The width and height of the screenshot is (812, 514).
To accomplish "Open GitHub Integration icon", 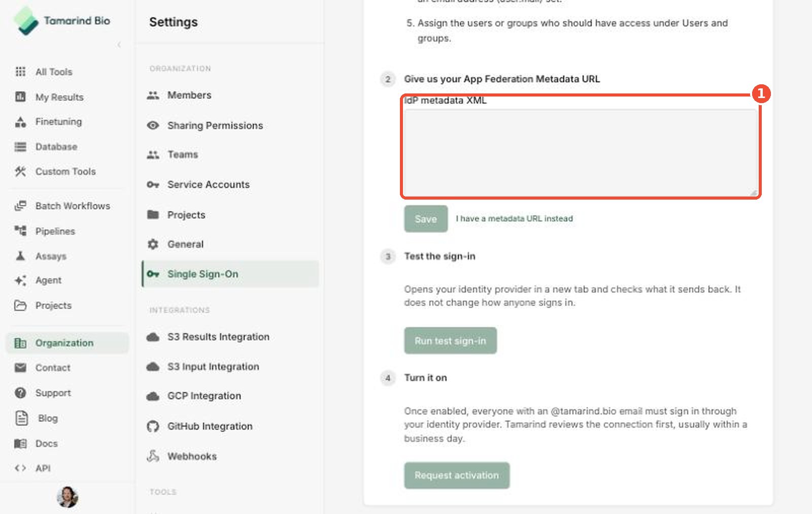I will click(153, 426).
